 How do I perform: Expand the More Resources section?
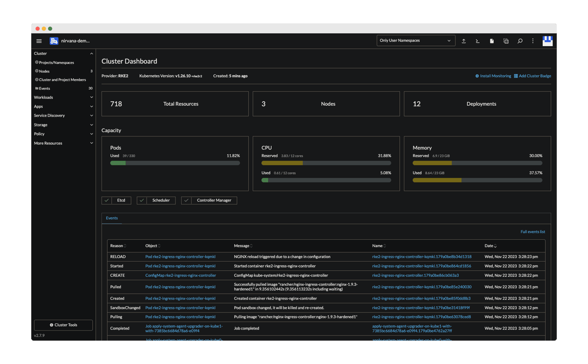(91, 143)
